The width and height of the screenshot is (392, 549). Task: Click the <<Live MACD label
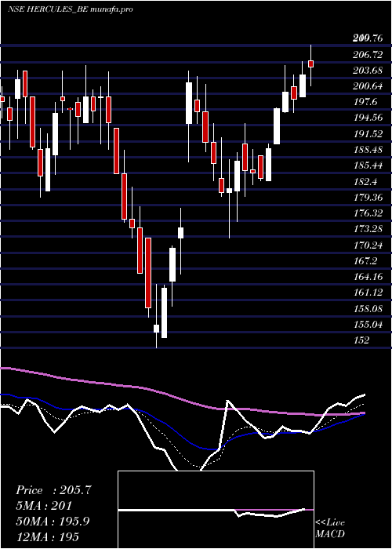[x=330, y=528]
